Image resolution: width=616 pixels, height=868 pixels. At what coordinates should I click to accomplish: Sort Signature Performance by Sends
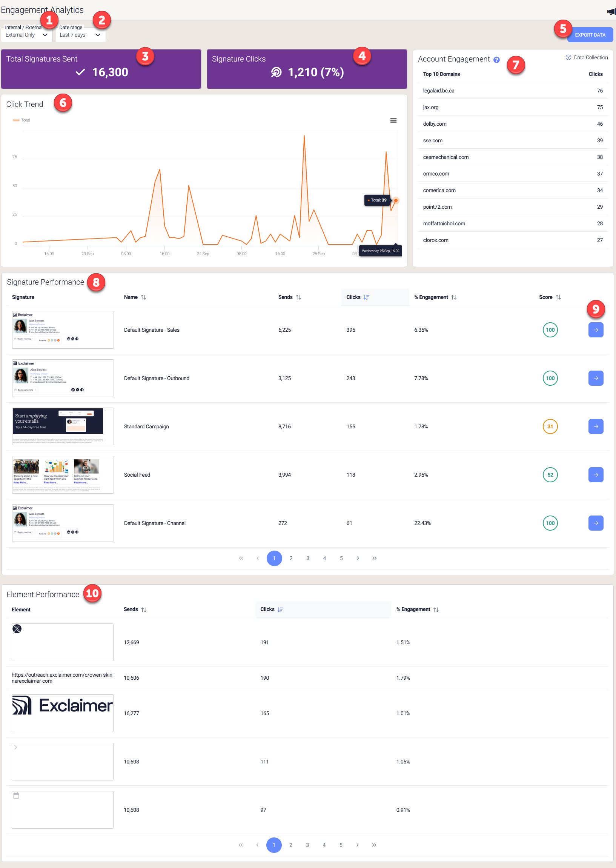299,297
